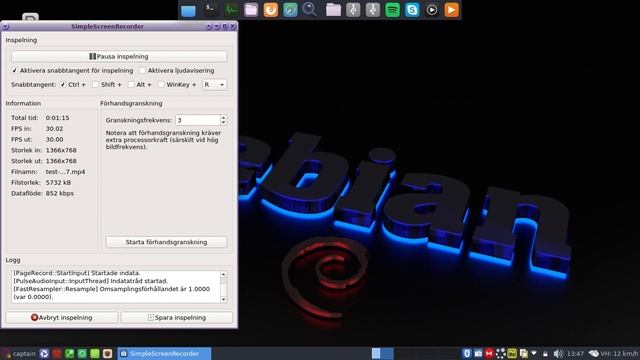Click Starta förhandsgranskning button

click(x=166, y=242)
